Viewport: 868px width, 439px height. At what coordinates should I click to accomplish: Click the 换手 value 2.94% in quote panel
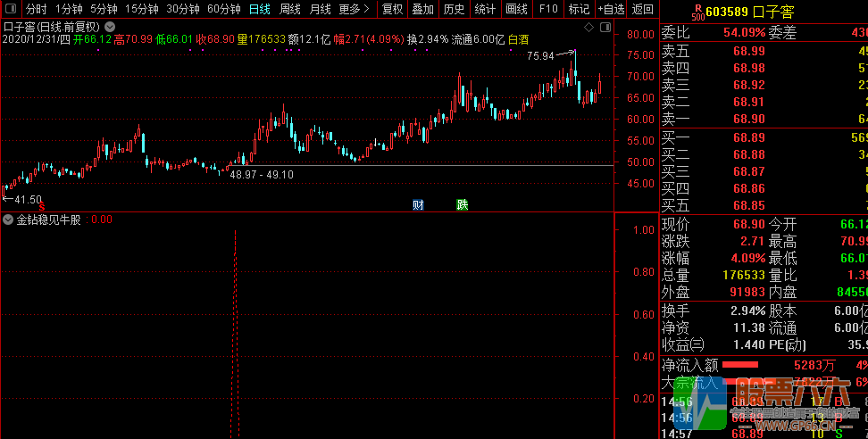pyautogui.click(x=749, y=311)
